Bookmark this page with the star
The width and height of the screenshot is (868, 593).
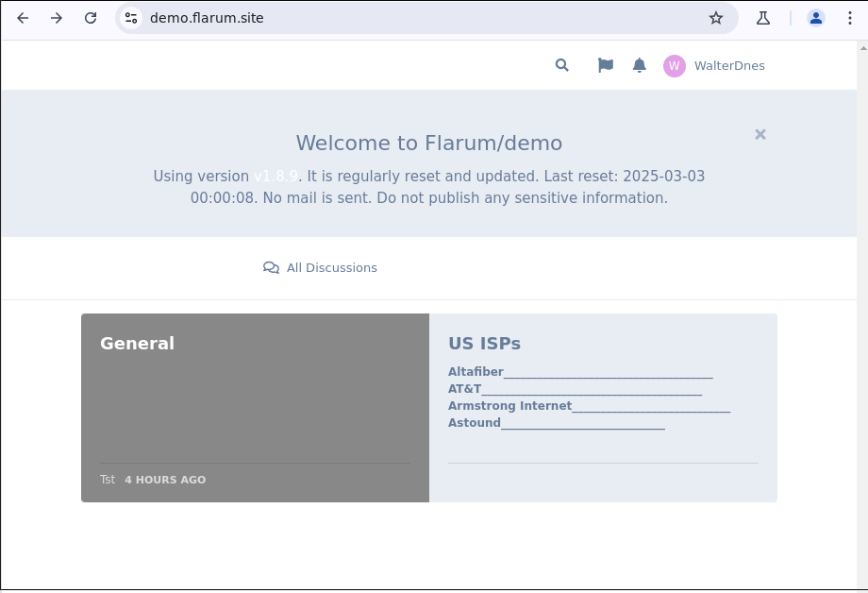click(716, 18)
